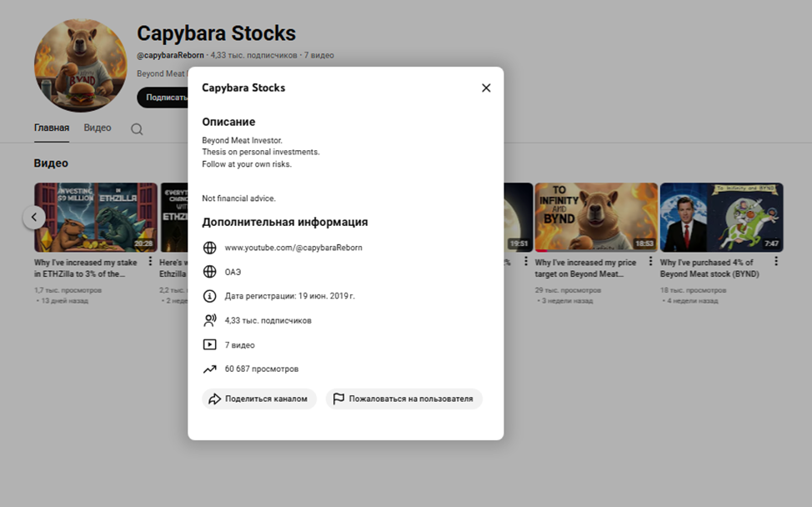This screenshot has width=812, height=507.
Task: Click the subscribers people icon in dialog
Action: 210,320
